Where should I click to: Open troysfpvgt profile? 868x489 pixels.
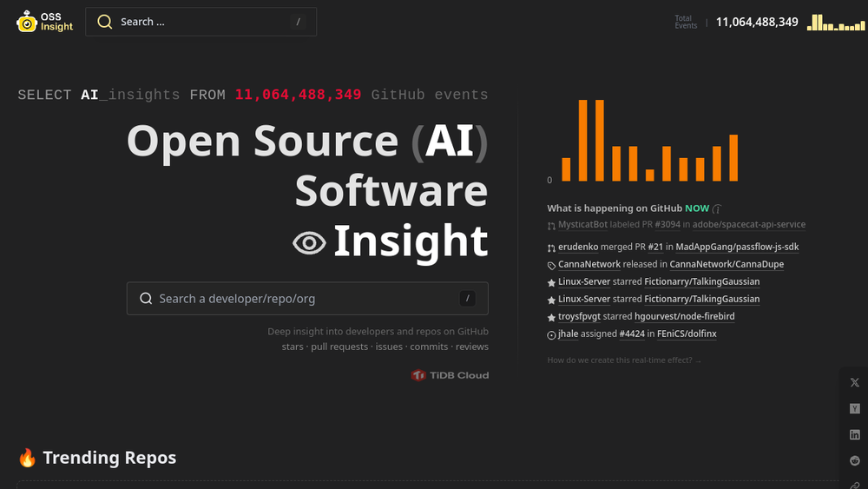pos(579,316)
